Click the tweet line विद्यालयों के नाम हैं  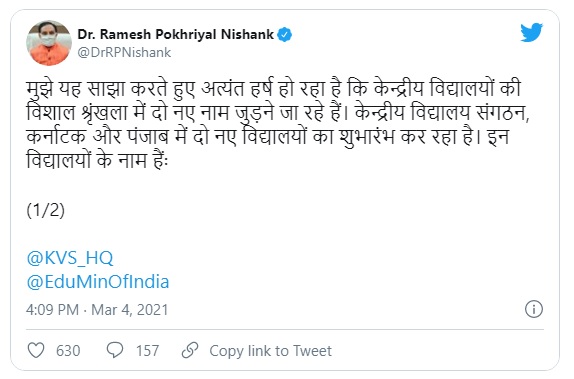tap(97, 160)
